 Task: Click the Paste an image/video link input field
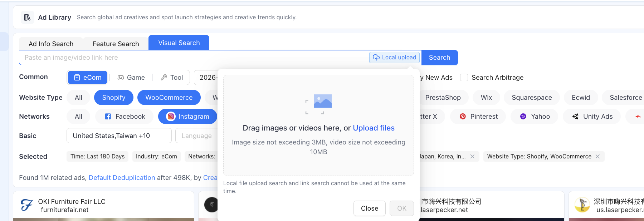pyautogui.click(x=193, y=58)
